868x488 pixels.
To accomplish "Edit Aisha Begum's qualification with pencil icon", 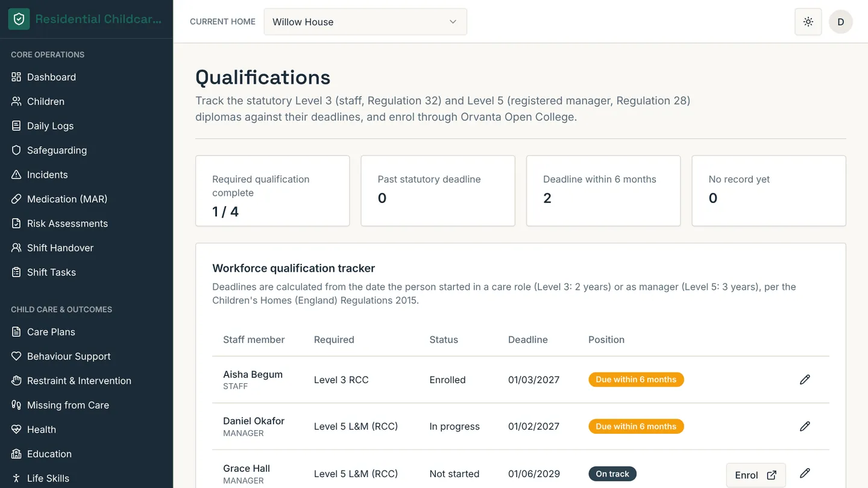I will pos(805,380).
